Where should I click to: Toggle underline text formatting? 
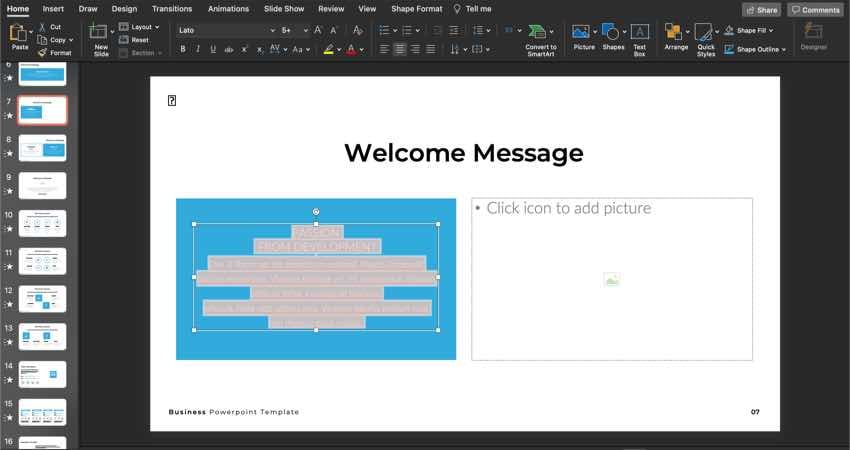point(213,49)
